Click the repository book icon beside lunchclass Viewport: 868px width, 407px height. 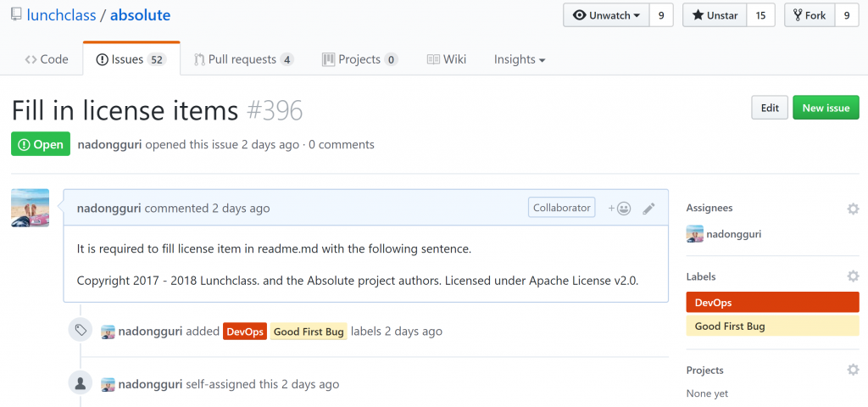pos(17,15)
